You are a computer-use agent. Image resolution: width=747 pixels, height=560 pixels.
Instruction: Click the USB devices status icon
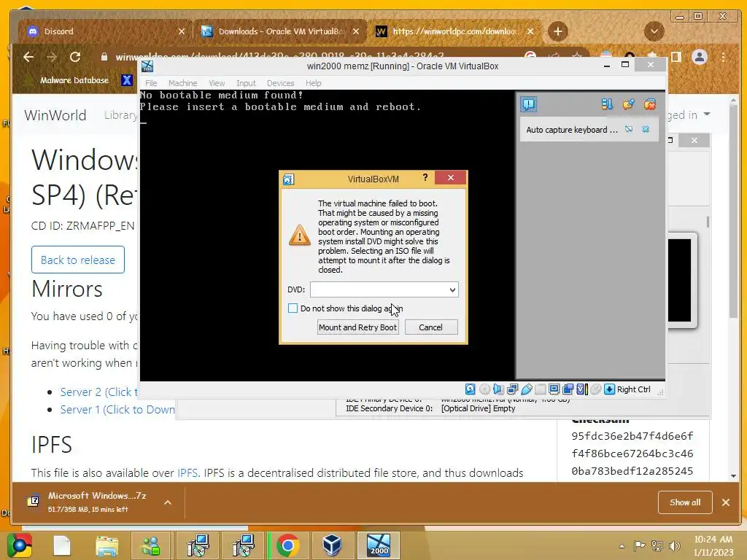pyautogui.click(x=527, y=389)
